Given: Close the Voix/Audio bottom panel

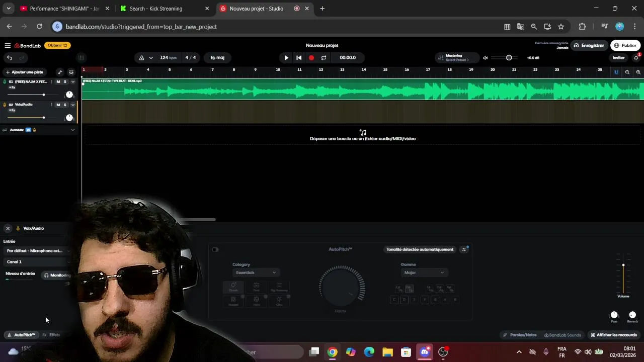Looking at the screenshot, I should (x=8, y=228).
